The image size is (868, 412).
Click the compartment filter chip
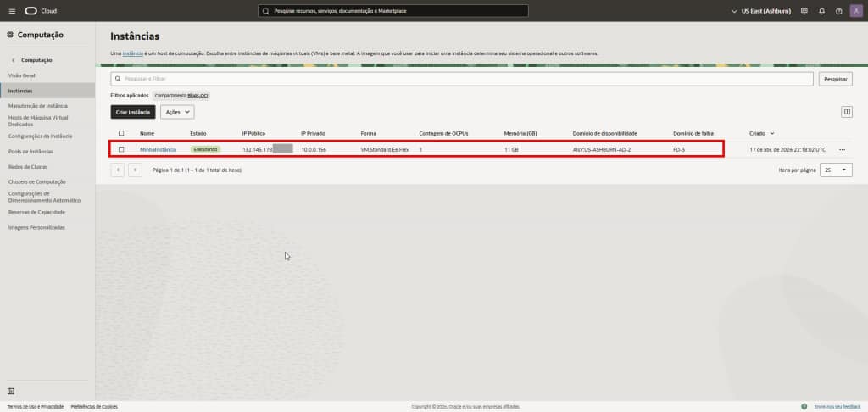181,96
